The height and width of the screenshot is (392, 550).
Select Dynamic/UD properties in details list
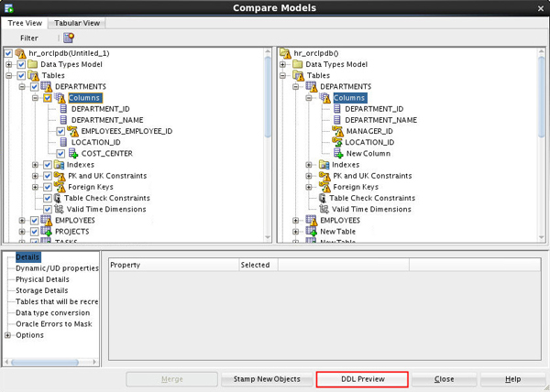pyautogui.click(x=57, y=268)
